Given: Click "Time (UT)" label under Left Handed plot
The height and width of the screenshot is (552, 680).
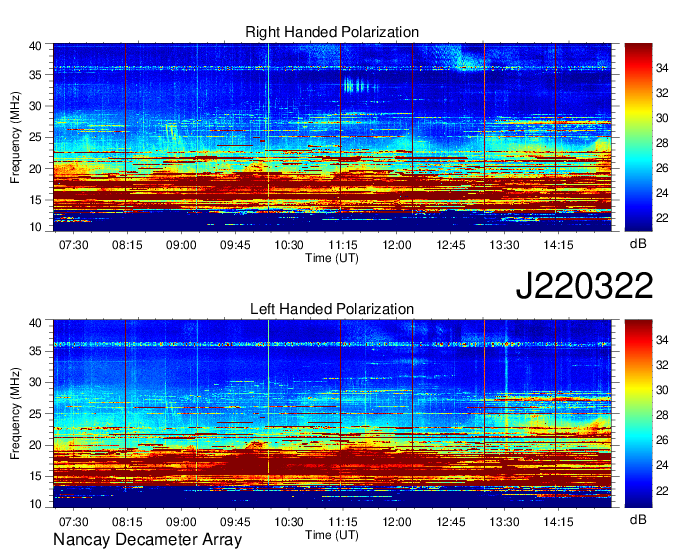Looking at the screenshot, I should (332, 535).
